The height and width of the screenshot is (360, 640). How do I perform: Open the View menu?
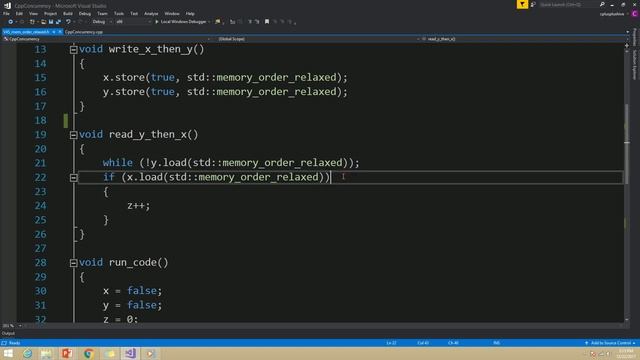(33, 13)
